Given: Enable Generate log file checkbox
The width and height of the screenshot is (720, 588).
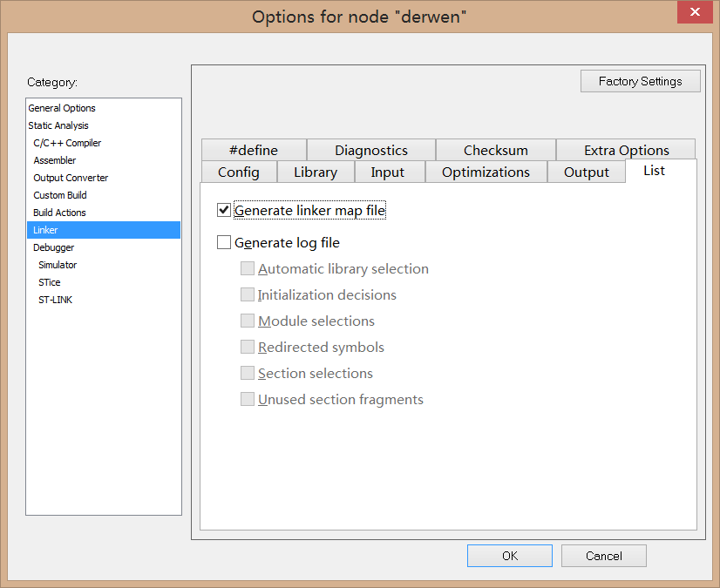Looking at the screenshot, I should (224, 243).
